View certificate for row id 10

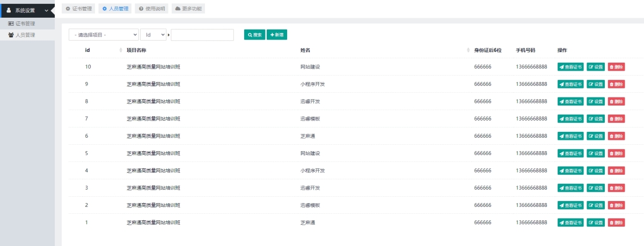coord(570,67)
